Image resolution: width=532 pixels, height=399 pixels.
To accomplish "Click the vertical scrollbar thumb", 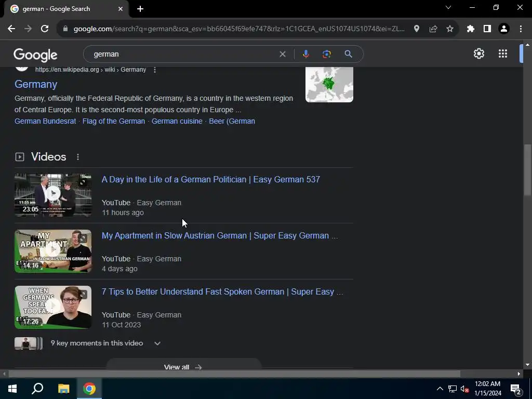I will tap(527, 170).
